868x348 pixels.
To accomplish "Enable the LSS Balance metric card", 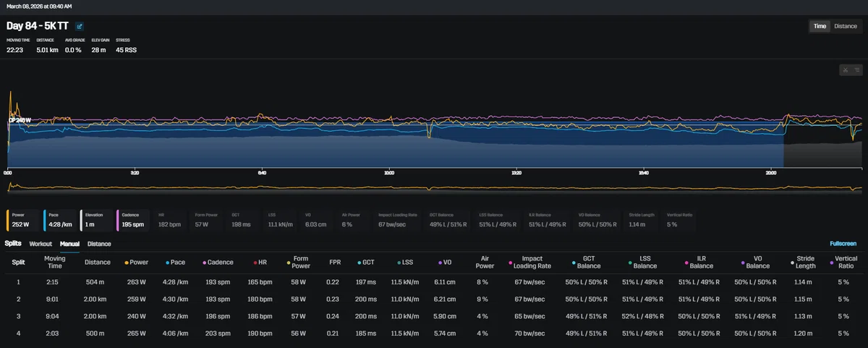I will [x=499, y=220].
